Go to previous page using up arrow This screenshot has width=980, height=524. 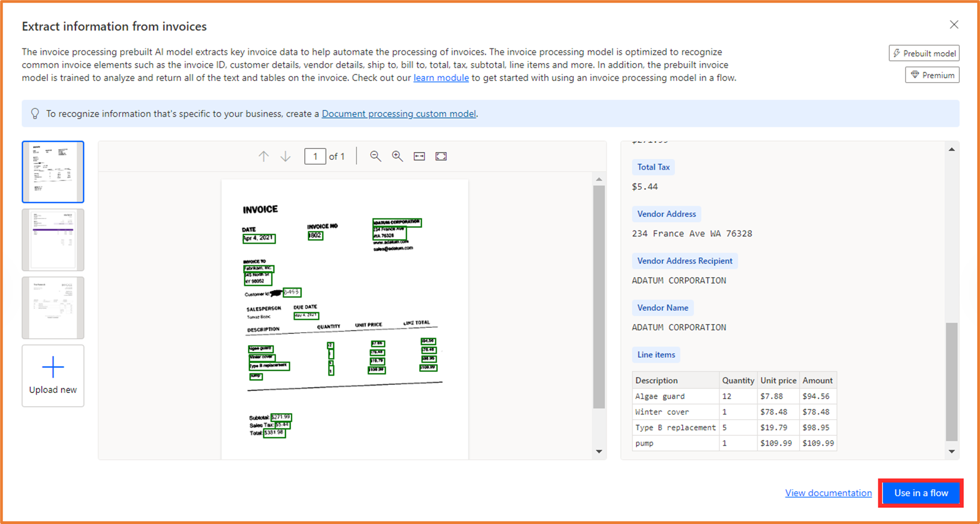[x=263, y=156]
